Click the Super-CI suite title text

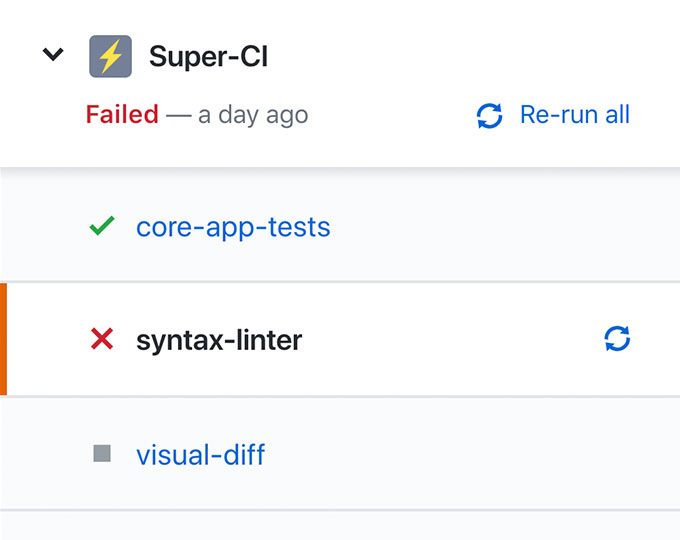coord(208,56)
